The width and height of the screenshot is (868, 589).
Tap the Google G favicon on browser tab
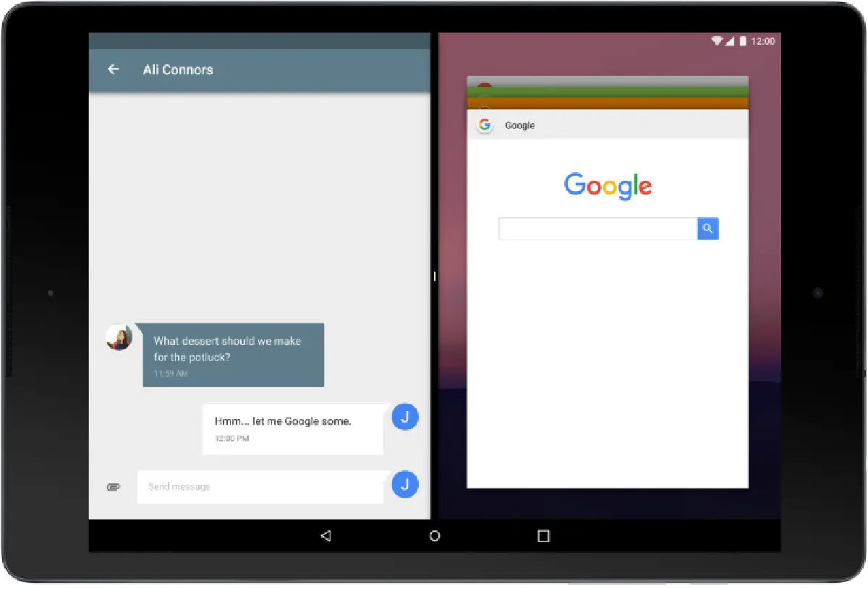pos(485,124)
